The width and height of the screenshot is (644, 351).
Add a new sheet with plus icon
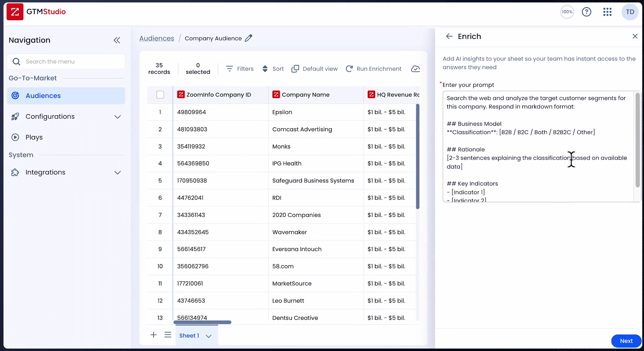point(153,335)
